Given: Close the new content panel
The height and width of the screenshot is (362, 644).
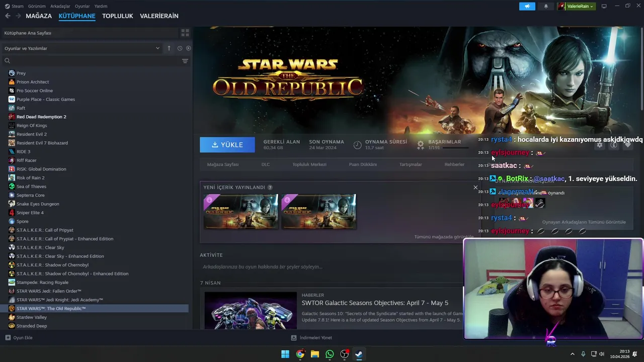Looking at the screenshot, I should point(475,188).
